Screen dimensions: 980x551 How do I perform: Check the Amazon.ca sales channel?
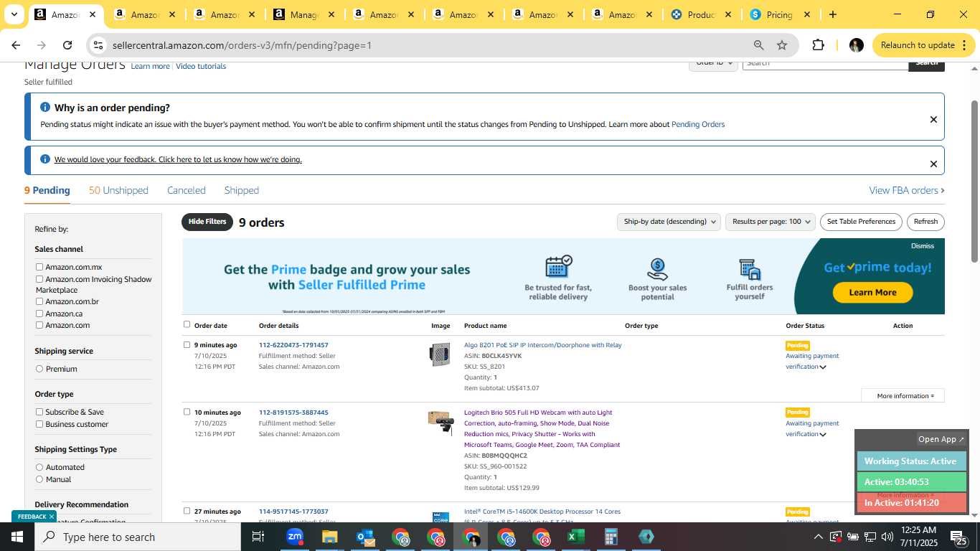39,314
